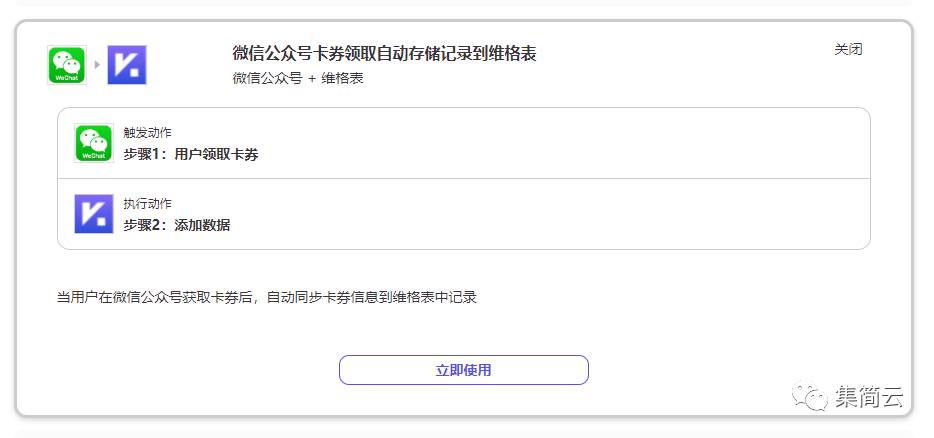The width and height of the screenshot is (934, 438).
Task: Click the 触发动作 label
Action: 147,133
